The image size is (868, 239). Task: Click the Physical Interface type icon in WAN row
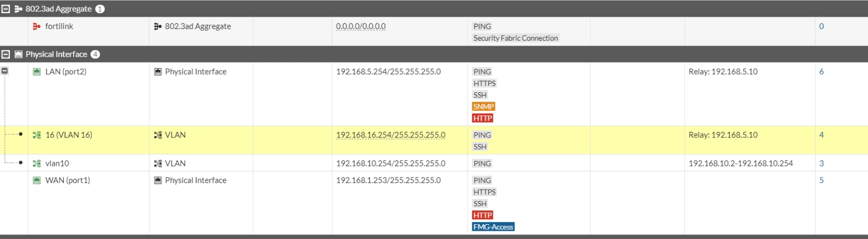[x=158, y=180]
